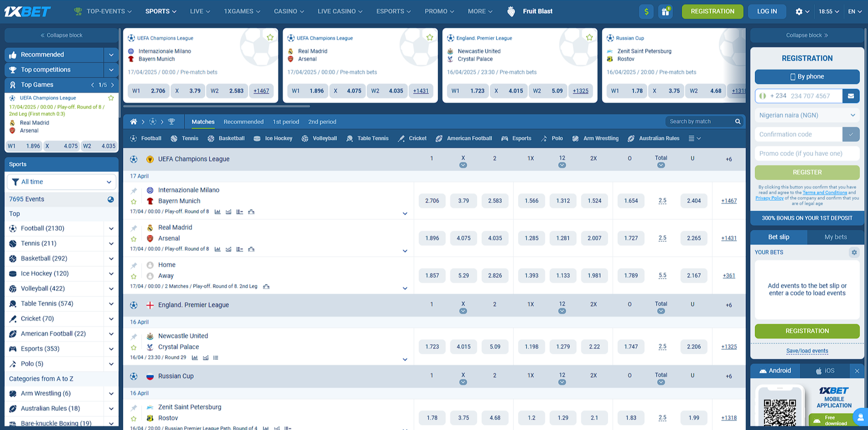
Task: Click the LOG IN button
Action: coord(767,11)
